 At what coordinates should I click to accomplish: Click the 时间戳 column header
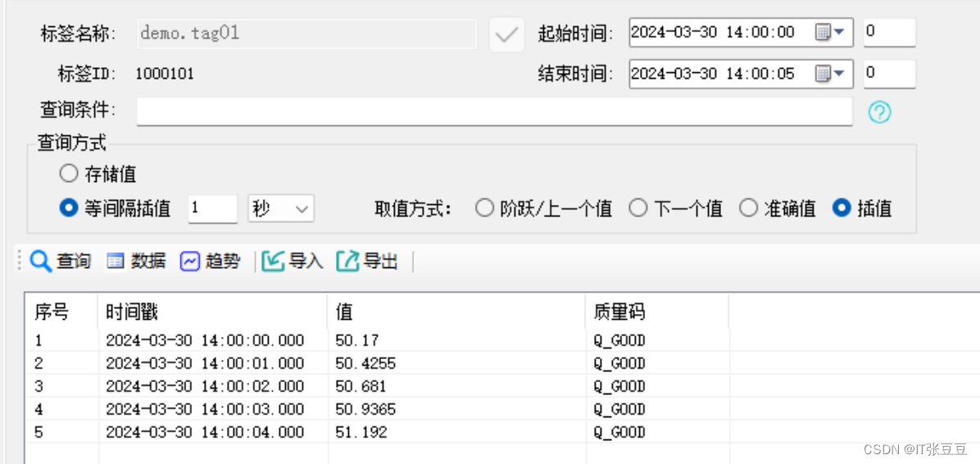[213, 312]
